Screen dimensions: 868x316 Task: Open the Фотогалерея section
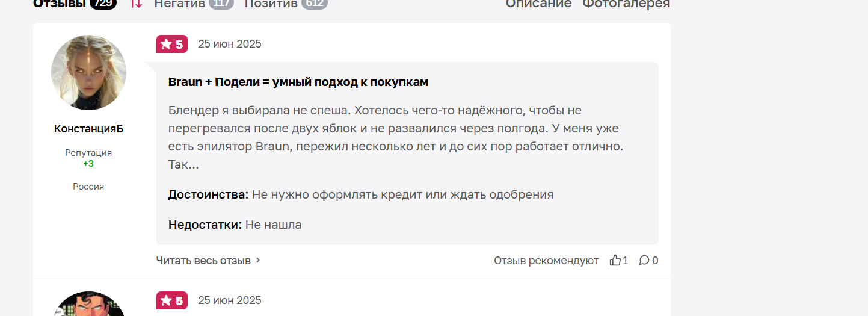coord(626,4)
